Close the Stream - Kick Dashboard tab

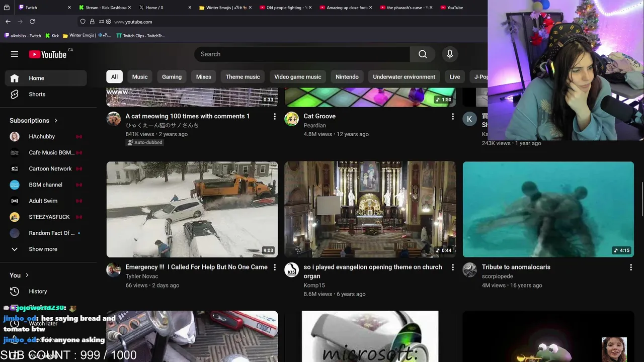pyautogui.click(x=129, y=8)
